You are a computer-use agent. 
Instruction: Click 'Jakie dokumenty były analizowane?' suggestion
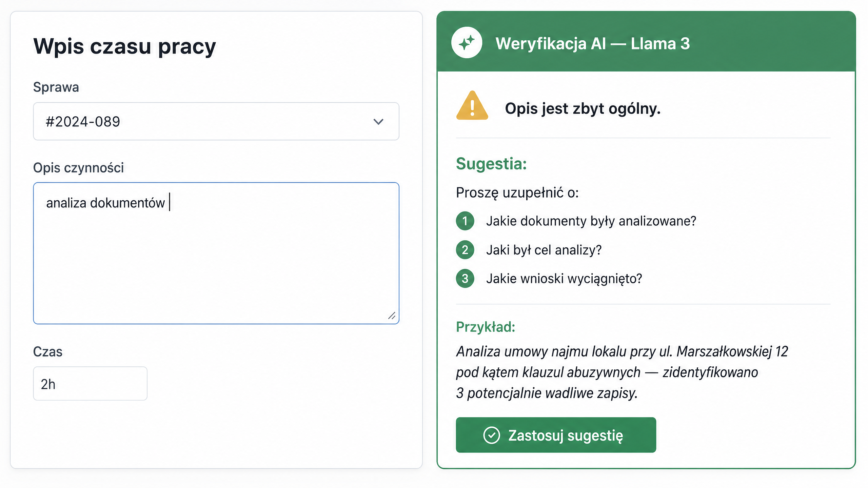[591, 221]
